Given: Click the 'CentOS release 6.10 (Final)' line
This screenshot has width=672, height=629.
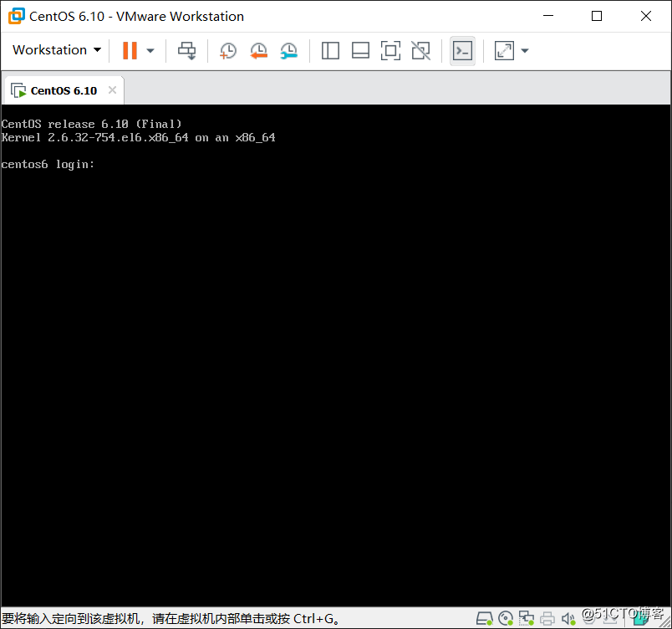Looking at the screenshot, I should (91, 124).
